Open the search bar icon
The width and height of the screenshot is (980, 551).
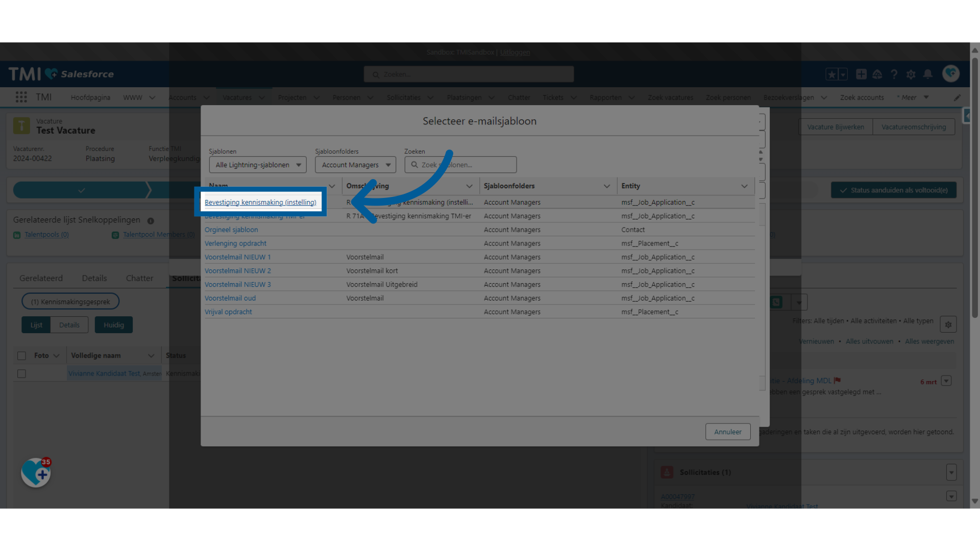pos(415,165)
